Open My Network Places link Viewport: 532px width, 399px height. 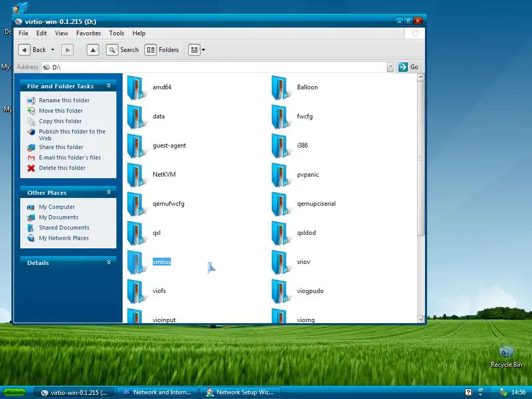tap(64, 238)
